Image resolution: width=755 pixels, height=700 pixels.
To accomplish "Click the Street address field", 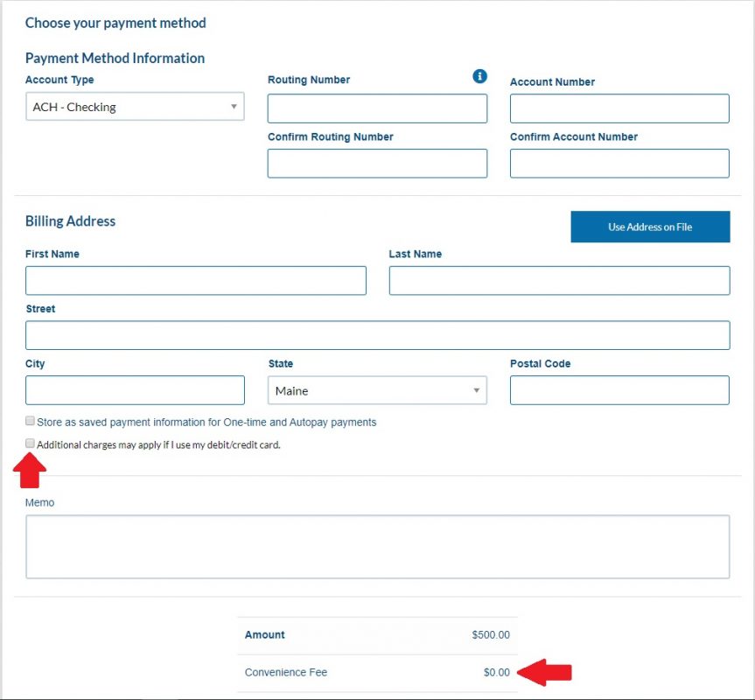I will [376, 334].
